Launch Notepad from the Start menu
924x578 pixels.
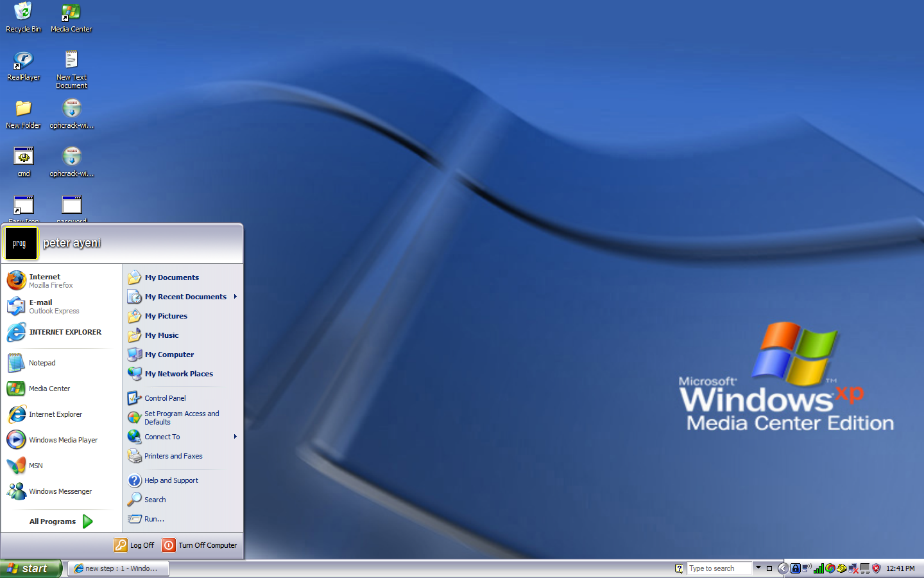click(x=62, y=363)
